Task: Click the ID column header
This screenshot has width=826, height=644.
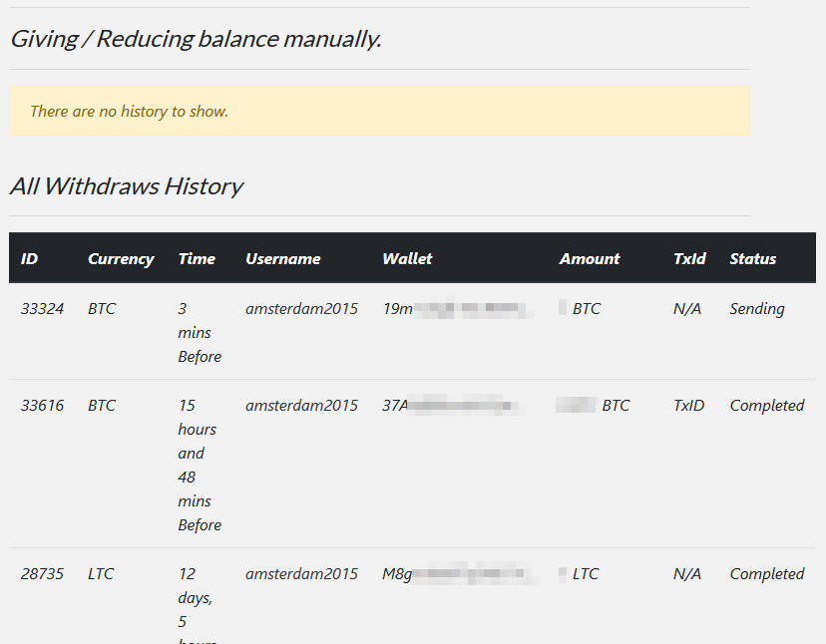Action: pos(30,259)
